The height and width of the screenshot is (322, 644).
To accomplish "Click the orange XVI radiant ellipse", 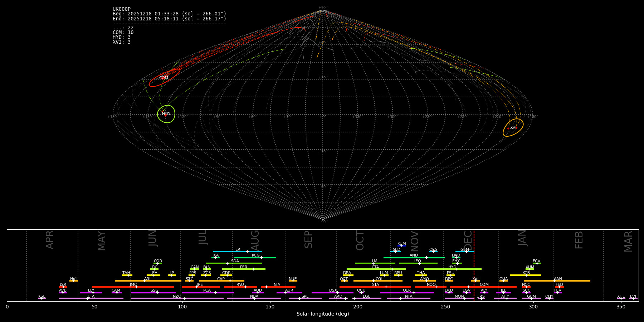I will tap(513, 127).
